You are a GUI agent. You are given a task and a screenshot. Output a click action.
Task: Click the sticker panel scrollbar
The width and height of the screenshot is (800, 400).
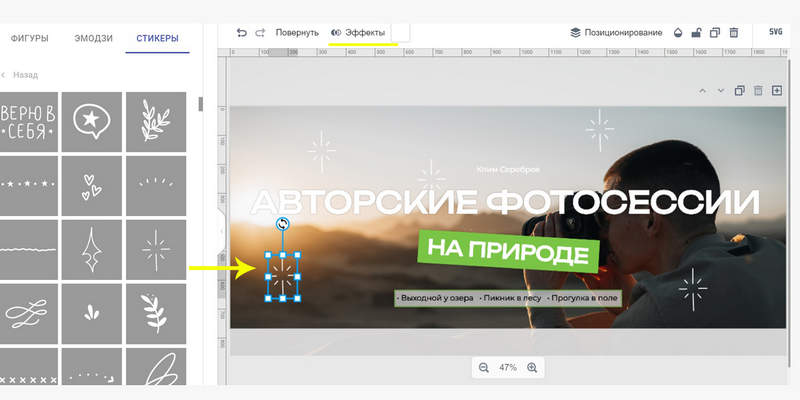coord(201,104)
